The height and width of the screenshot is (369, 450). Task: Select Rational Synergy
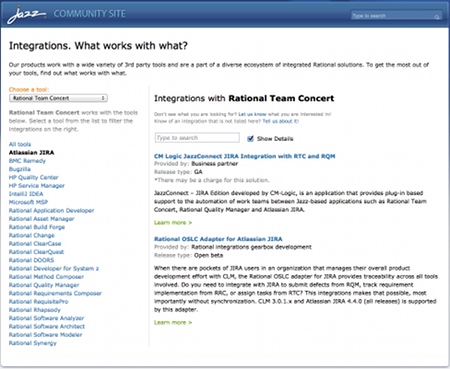click(33, 343)
